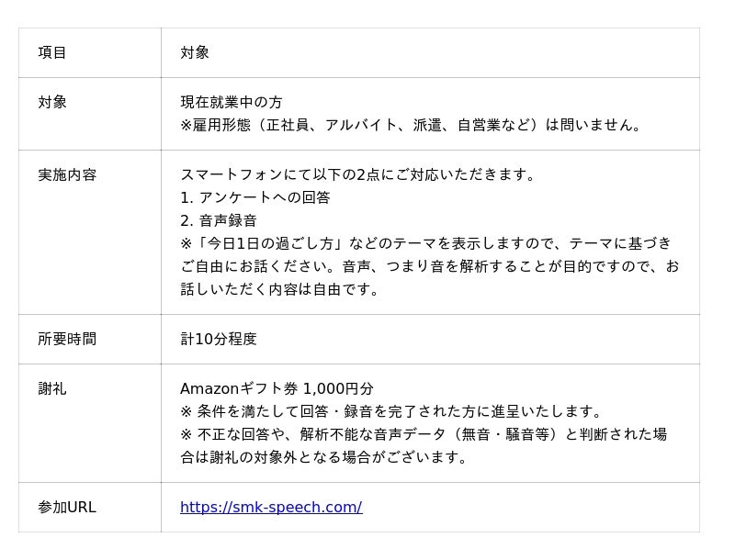Select the 参加URL row label
This screenshot has height=560, width=735.
coord(67,507)
